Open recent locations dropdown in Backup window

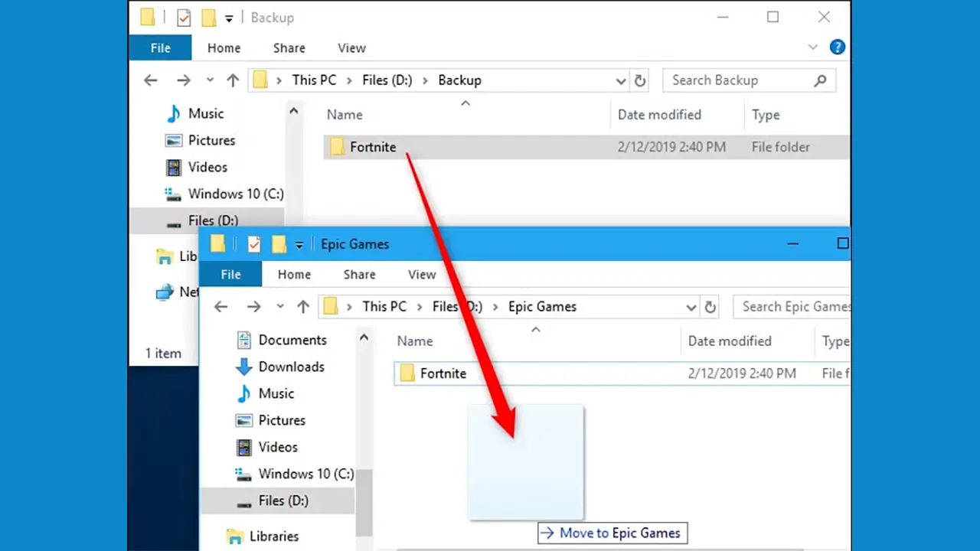(210, 80)
